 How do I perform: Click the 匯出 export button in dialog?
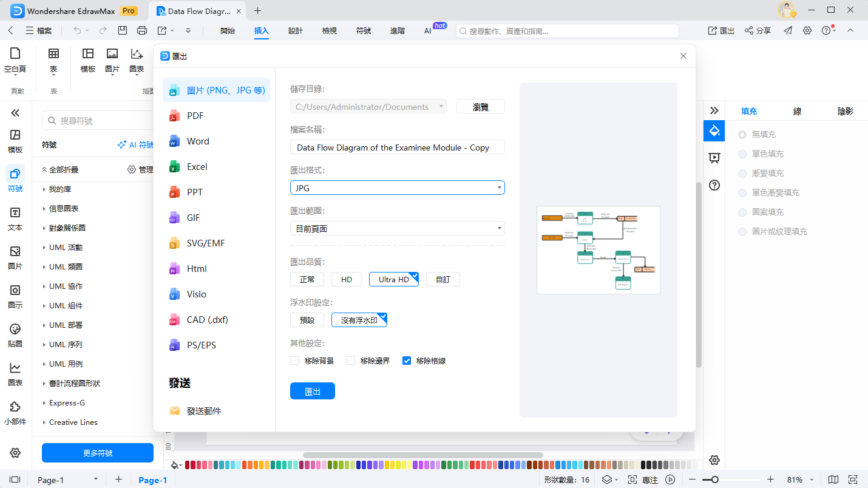click(313, 391)
